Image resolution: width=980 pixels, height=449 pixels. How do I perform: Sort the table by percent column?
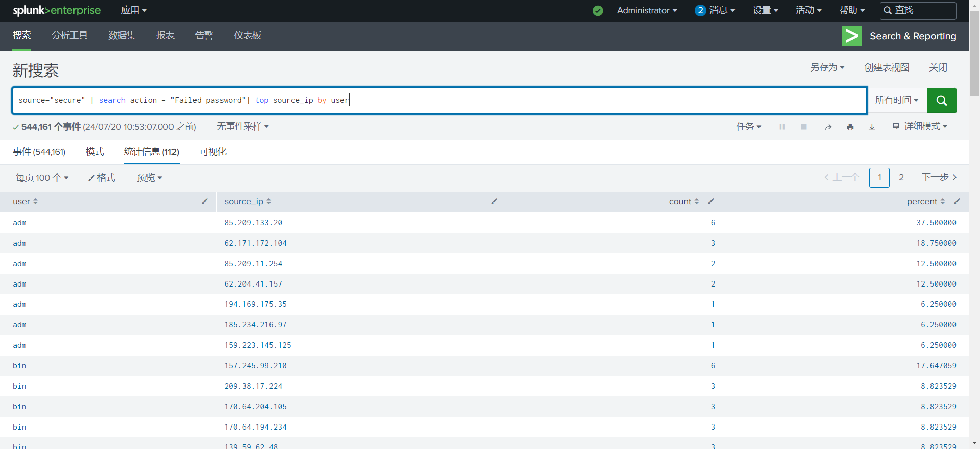click(925, 202)
